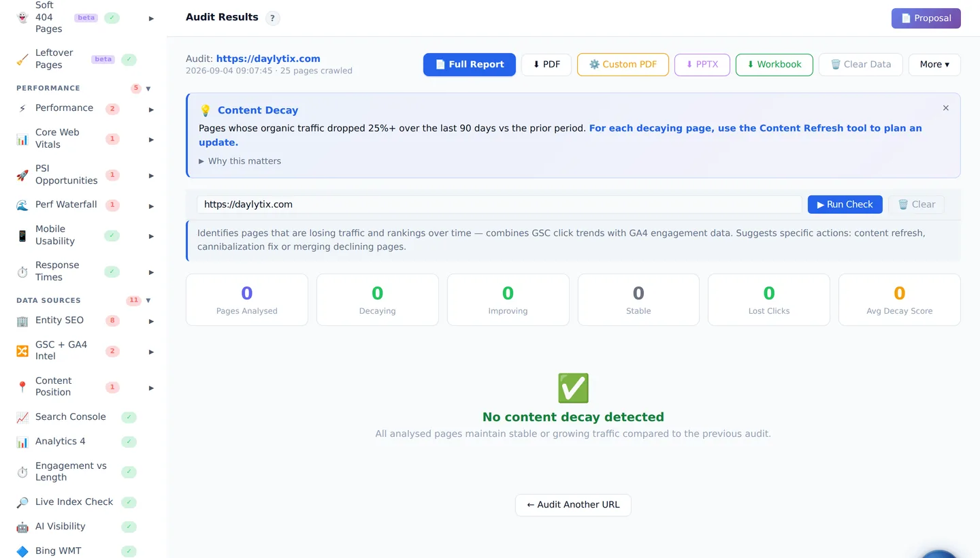Download the audit as PDF
This screenshot has height=558, width=980.
click(546, 65)
